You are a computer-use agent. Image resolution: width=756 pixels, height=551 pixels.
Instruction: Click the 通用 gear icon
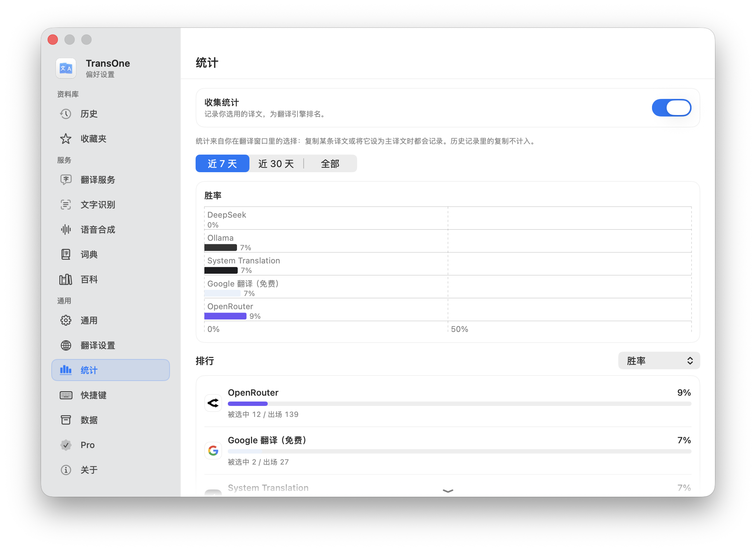pos(66,321)
